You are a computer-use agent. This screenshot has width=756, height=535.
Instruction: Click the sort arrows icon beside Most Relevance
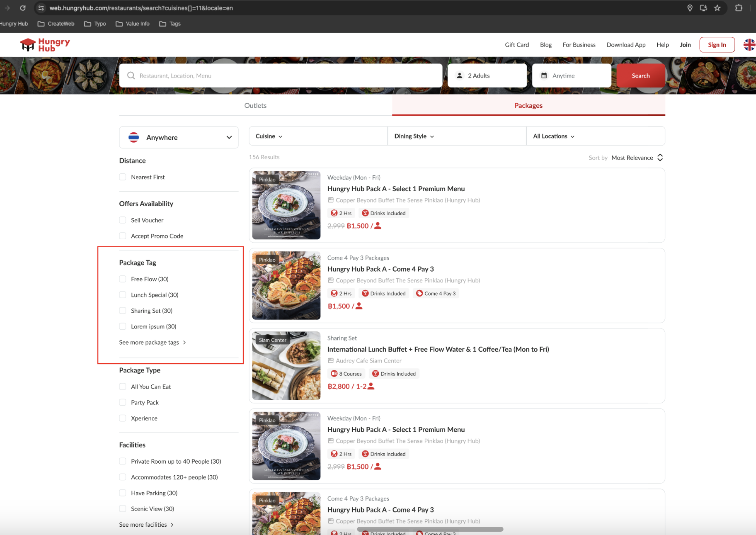click(660, 158)
